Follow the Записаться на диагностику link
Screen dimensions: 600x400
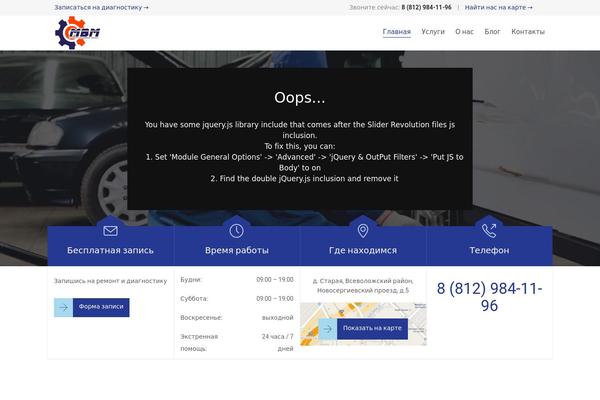(101, 7)
